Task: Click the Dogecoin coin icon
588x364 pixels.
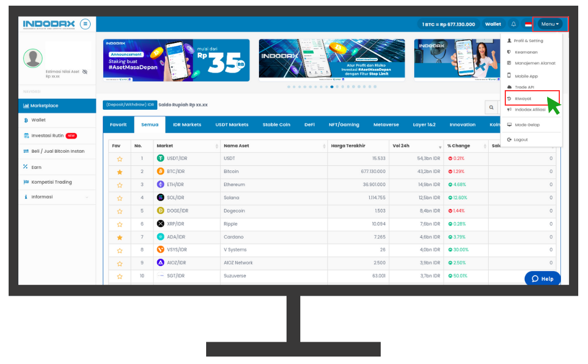Action: tap(161, 211)
